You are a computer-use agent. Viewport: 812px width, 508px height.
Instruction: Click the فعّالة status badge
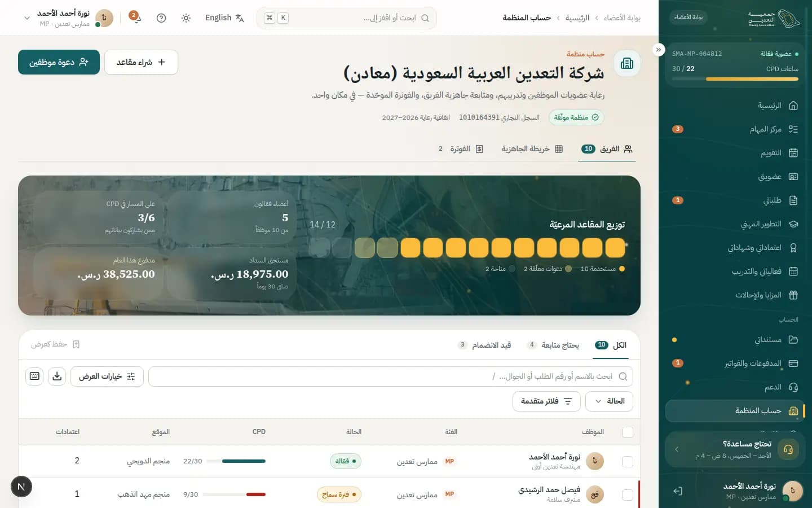coord(345,461)
